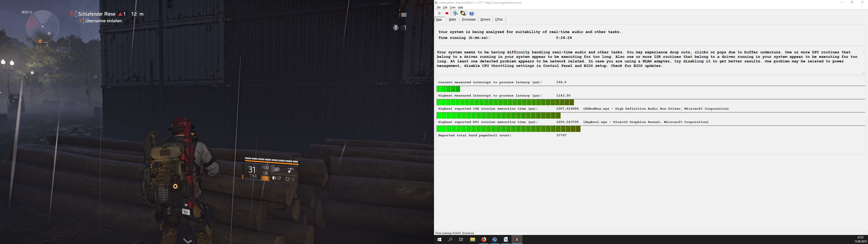
Task: Open the blue question mark help icon
Action: click(x=471, y=14)
